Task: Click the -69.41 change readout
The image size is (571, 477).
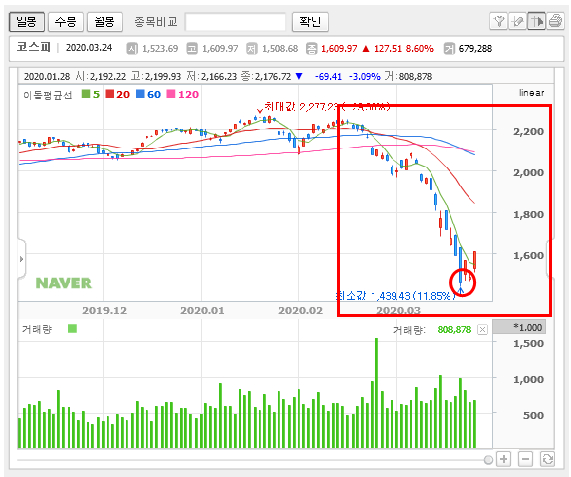Action: (328, 76)
